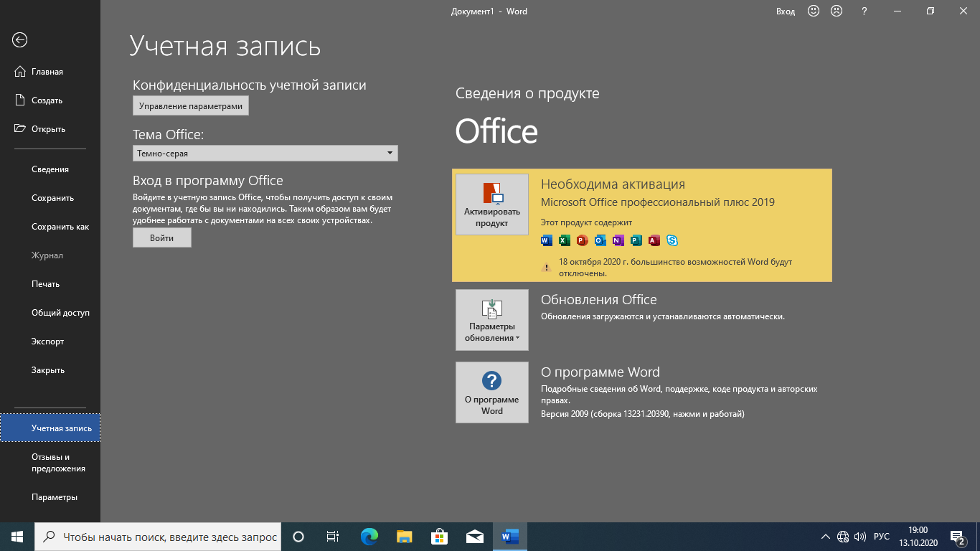Click the OneNote app icon in product list

coord(618,240)
